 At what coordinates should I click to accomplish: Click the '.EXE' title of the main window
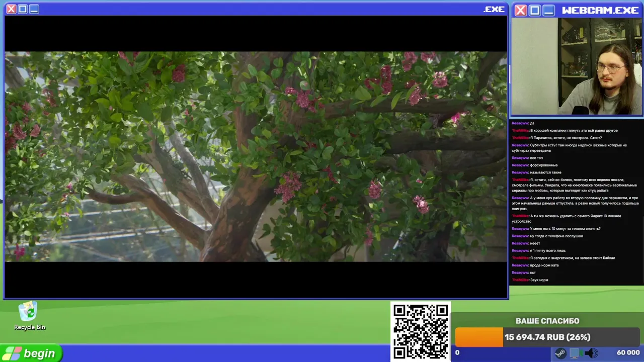tap(494, 9)
